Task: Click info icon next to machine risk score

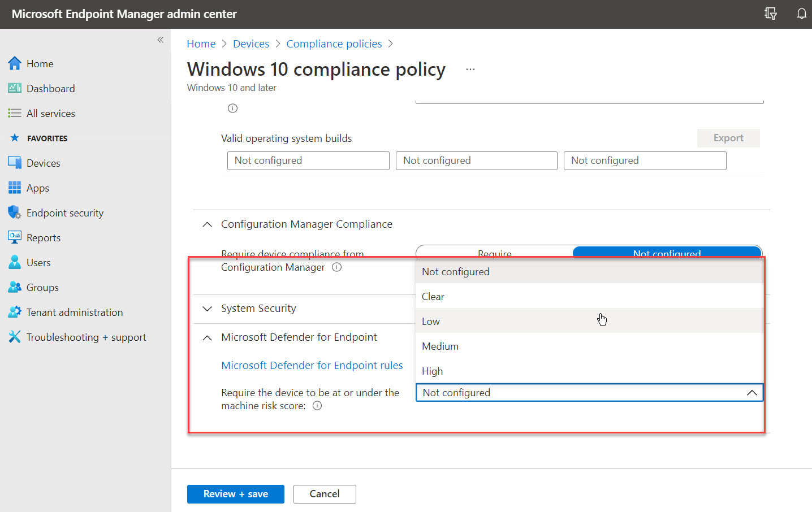Action: (317, 406)
